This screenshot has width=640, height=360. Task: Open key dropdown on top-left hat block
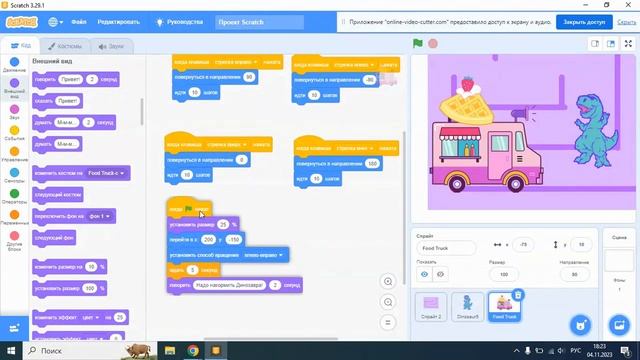click(x=236, y=62)
